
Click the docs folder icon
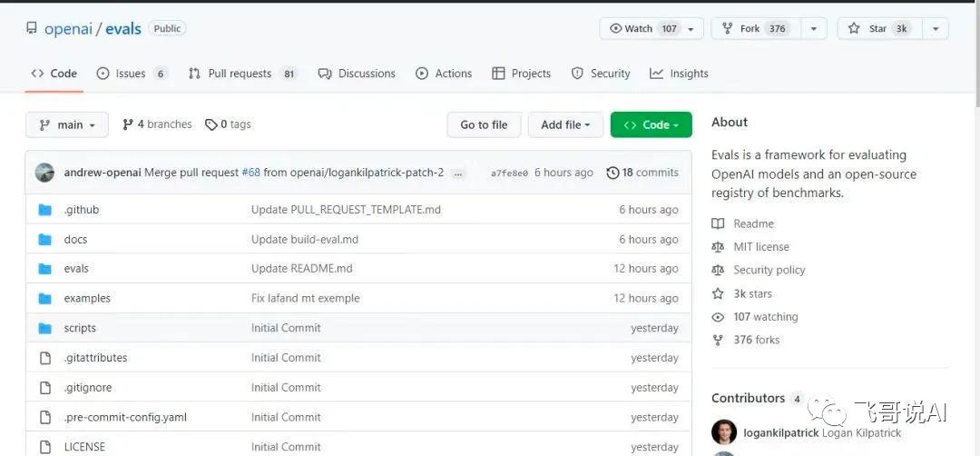(x=45, y=240)
